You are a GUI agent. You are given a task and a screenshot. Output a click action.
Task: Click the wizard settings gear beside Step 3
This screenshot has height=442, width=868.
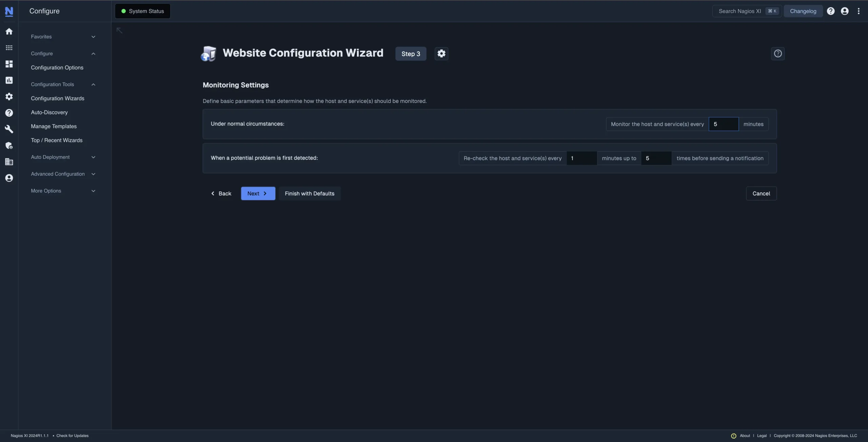click(x=441, y=53)
